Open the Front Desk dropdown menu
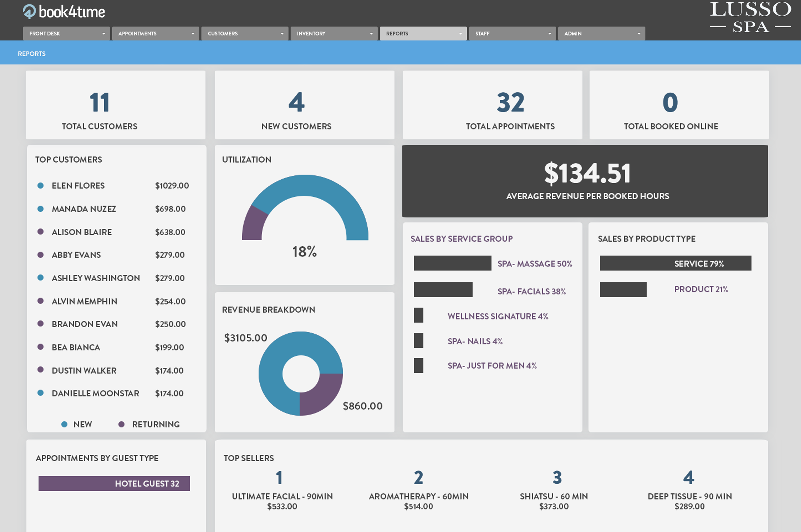The image size is (801, 532). 66,33
